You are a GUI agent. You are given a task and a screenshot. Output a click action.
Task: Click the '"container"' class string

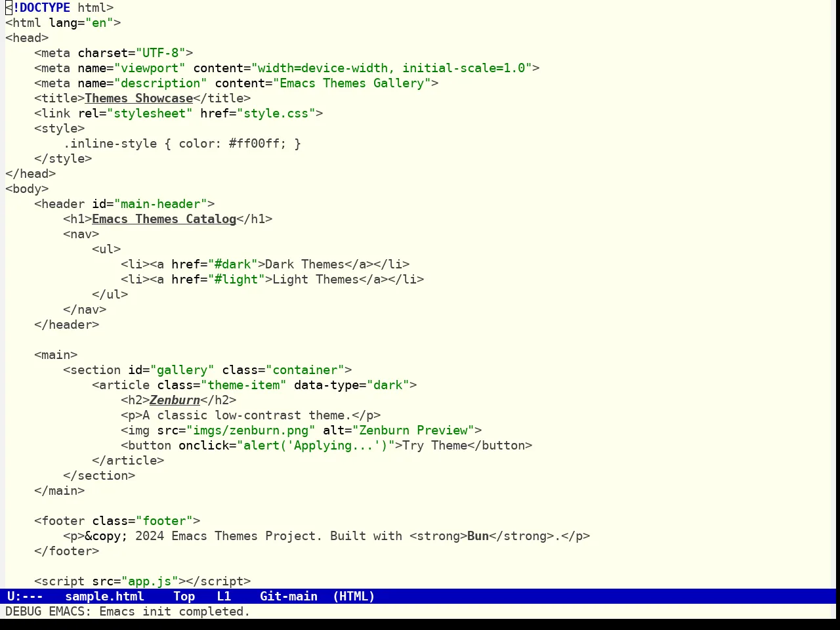tap(305, 370)
